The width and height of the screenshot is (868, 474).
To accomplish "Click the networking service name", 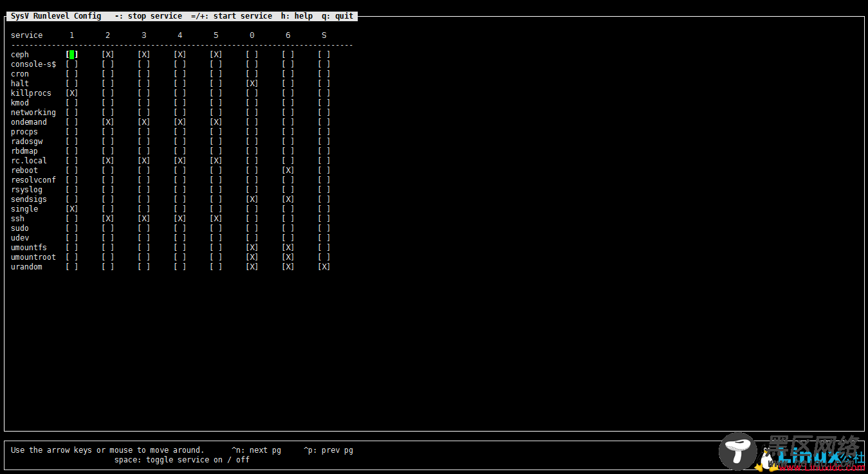I will coord(33,113).
